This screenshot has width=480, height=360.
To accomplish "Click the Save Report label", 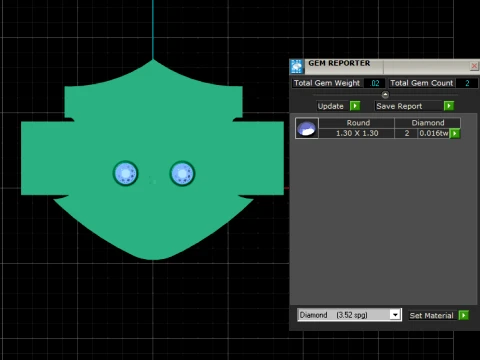I will pos(399,106).
